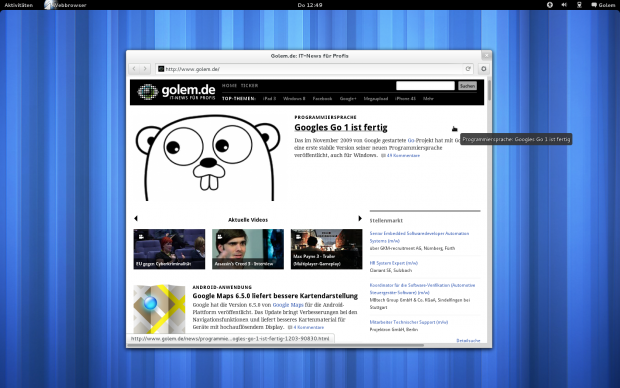Open the Aktivitäten overview

coord(19,5)
